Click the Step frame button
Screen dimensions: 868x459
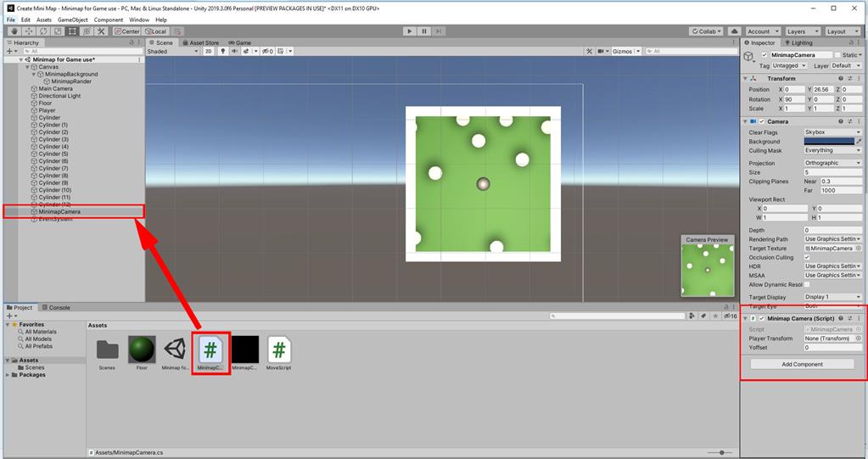pyautogui.click(x=439, y=31)
